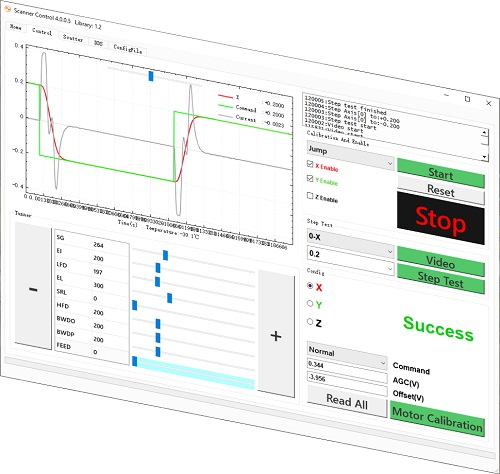This screenshot has width=500, height=474.
Task: Maximize the Scanner Control window
Action: click(467, 99)
